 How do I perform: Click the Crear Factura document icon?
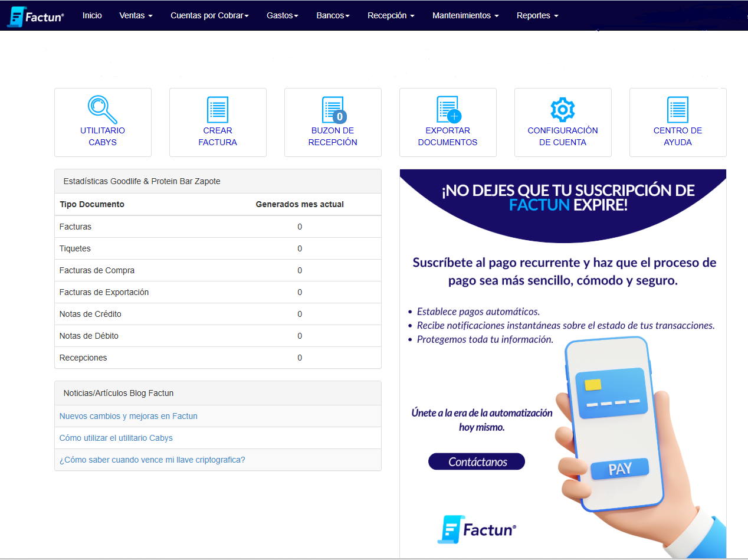point(218,110)
